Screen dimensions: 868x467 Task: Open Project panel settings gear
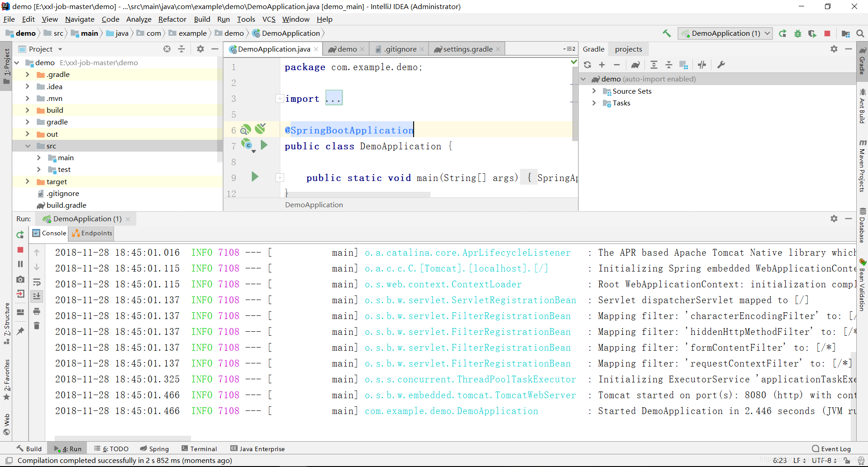[200, 49]
